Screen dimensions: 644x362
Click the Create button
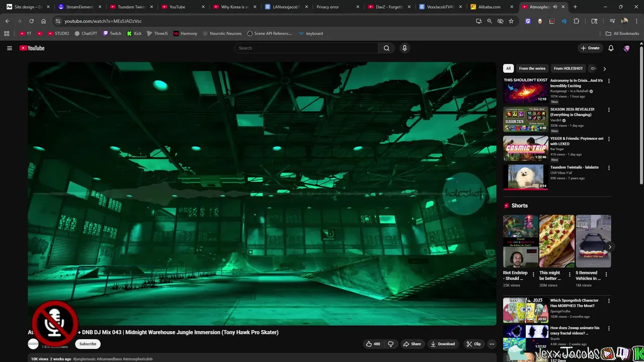(590, 48)
